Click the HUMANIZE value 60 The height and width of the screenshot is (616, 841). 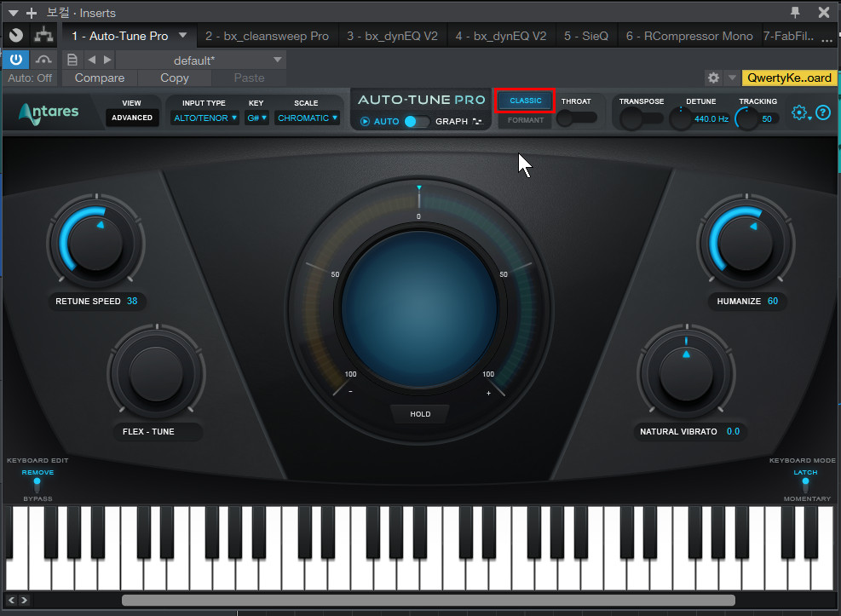click(x=772, y=302)
